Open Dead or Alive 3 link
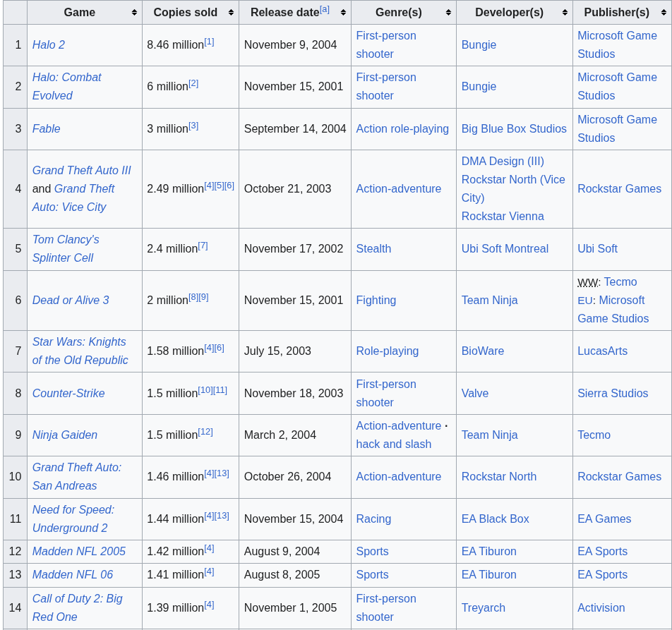The width and height of the screenshot is (672, 630). (71, 300)
